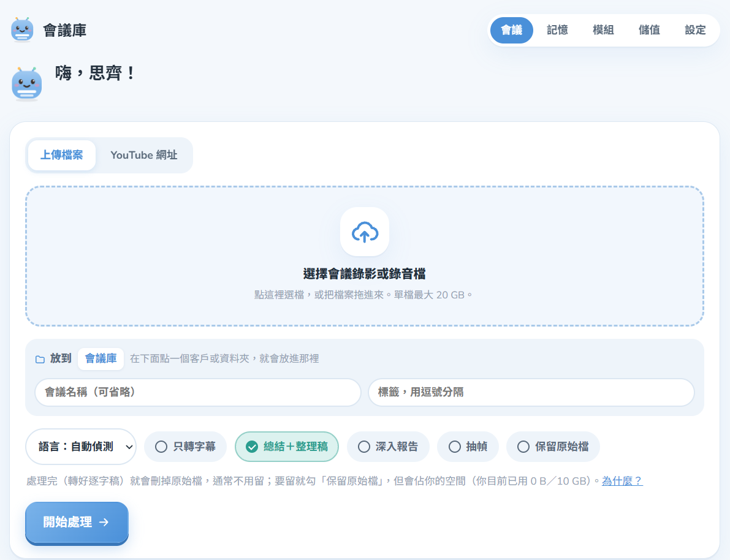This screenshot has height=560, width=730.
Task: Click the folder icon beside 放到
Action: point(40,359)
